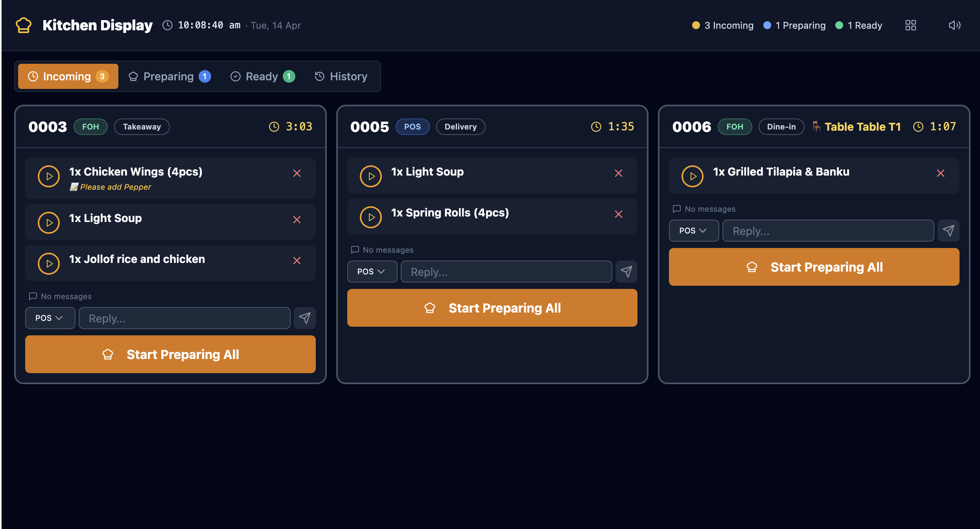Mute the kitchen sound alerts

(954, 25)
